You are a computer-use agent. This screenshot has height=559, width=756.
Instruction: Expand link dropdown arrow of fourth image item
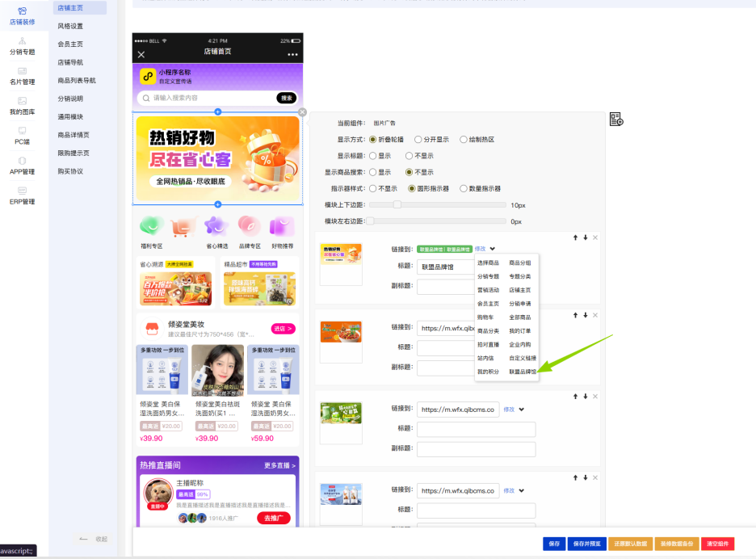(x=522, y=491)
